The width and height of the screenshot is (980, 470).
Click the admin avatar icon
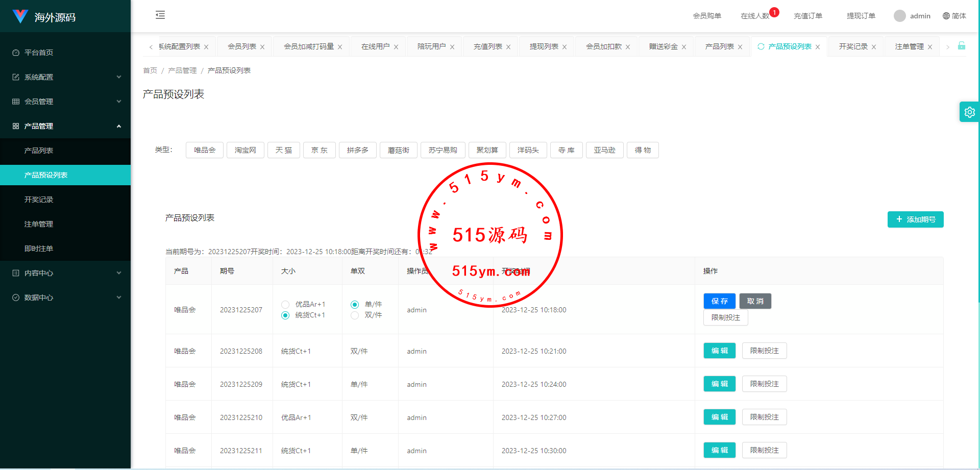(x=899, y=16)
